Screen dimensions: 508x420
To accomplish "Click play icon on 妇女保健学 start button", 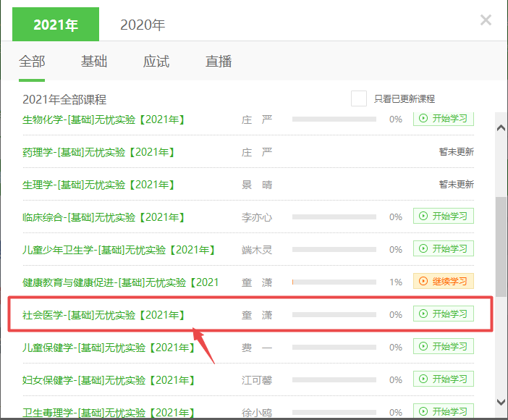I will [423, 379].
